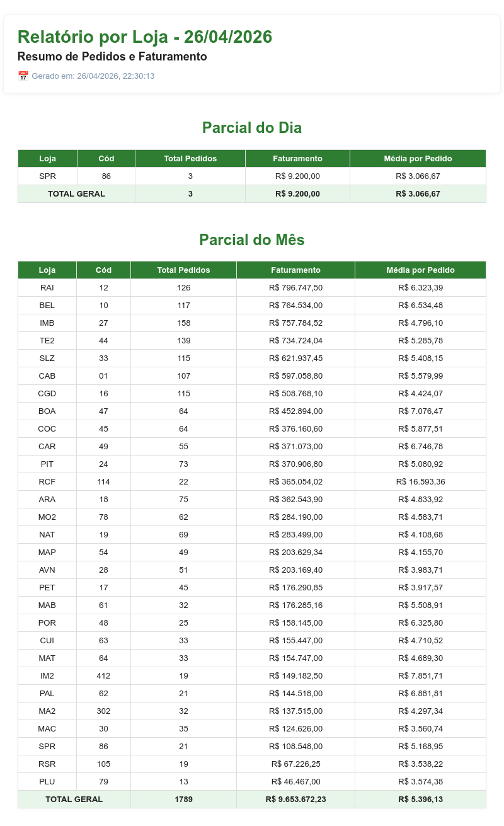Select the PLU store row name
Screen dimensions: 504x826
tap(47, 782)
